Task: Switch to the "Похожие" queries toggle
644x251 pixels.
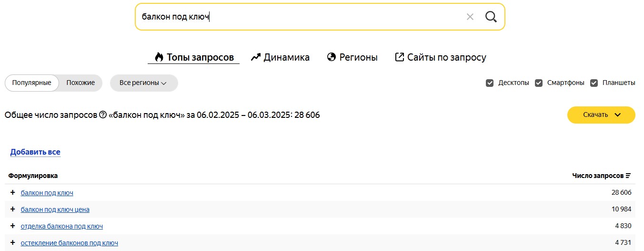Action: [x=80, y=83]
